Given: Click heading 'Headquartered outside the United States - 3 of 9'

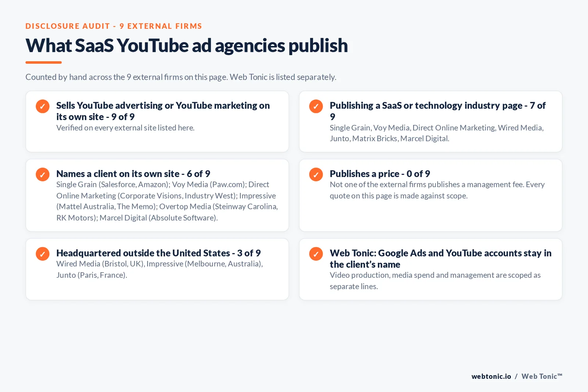Looking at the screenshot, I should (158, 253).
